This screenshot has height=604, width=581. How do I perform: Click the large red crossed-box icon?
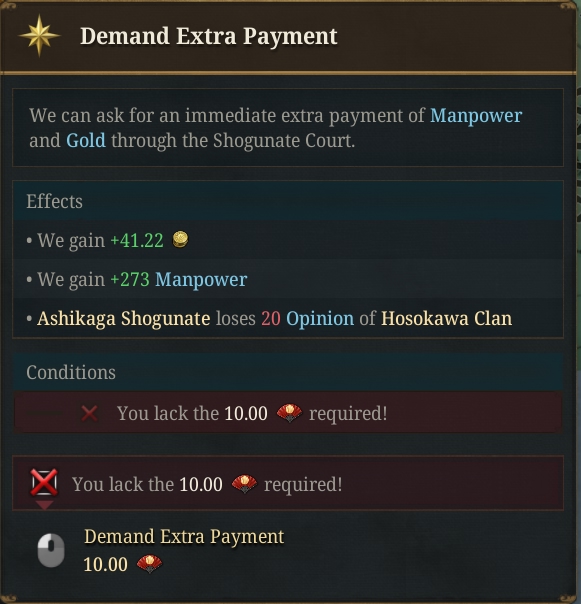click(x=44, y=482)
